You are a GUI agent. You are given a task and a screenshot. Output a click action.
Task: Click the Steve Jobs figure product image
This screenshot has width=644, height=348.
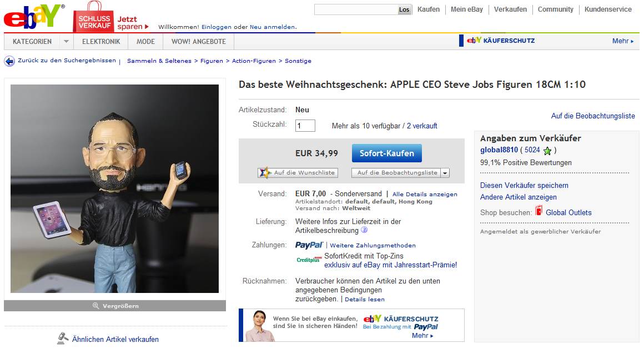tap(114, 189)
